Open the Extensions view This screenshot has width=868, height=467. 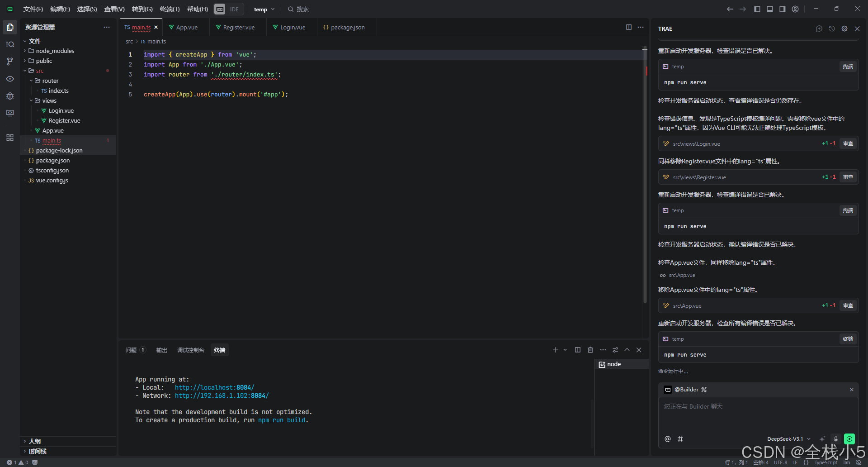tap(10, 138)
